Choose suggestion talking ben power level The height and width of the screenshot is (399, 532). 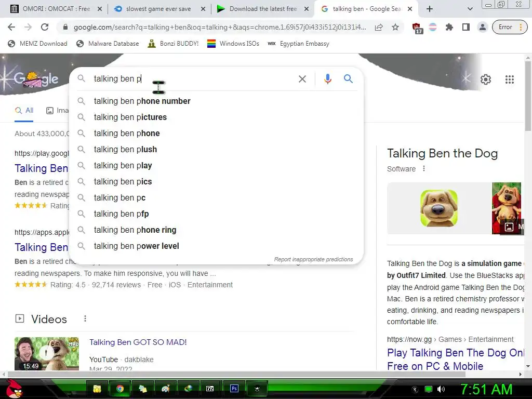click(x=216, y=246)
